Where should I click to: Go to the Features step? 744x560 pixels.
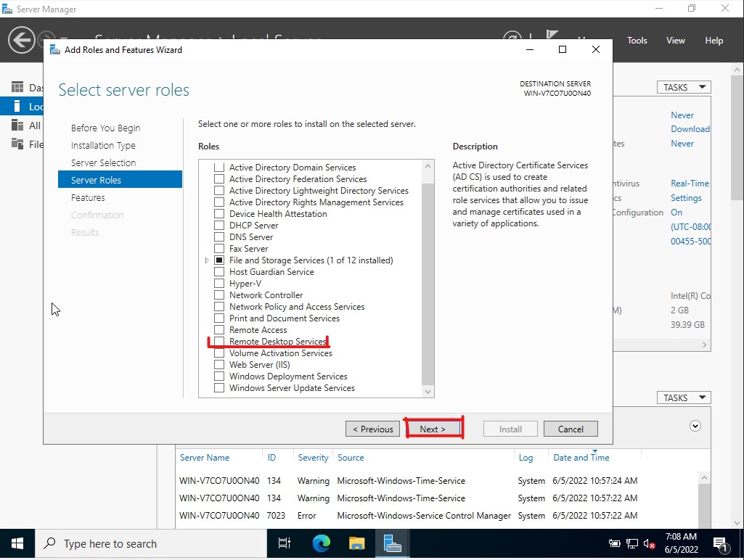coord(88,198)
